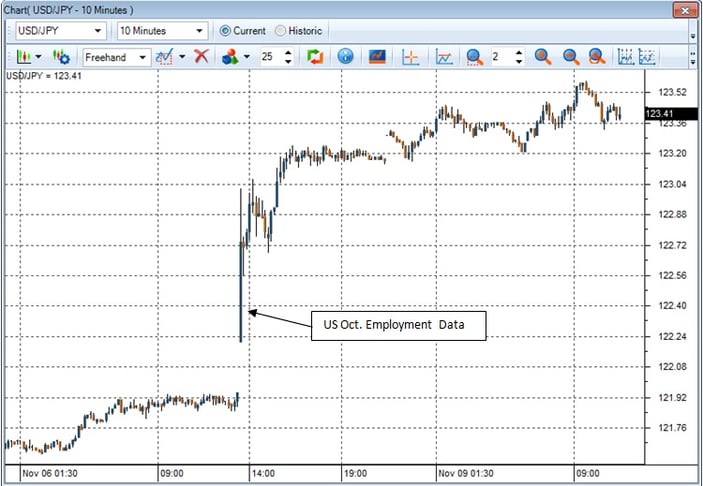Expand drawing tool dropdown arrow
This screenshot has height=486, width=703.
pyautogui.click(x=182, y=57)
